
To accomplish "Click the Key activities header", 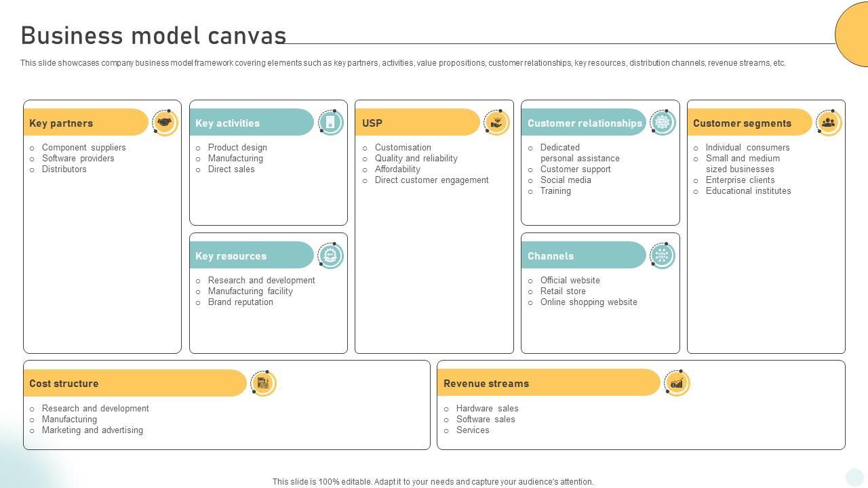I will (252, 123).
